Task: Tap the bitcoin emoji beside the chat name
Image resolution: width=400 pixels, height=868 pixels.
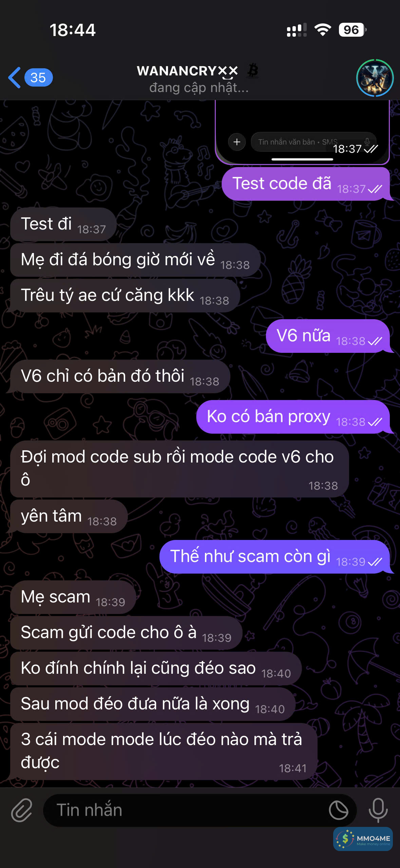Action: (x=252, y=71)
